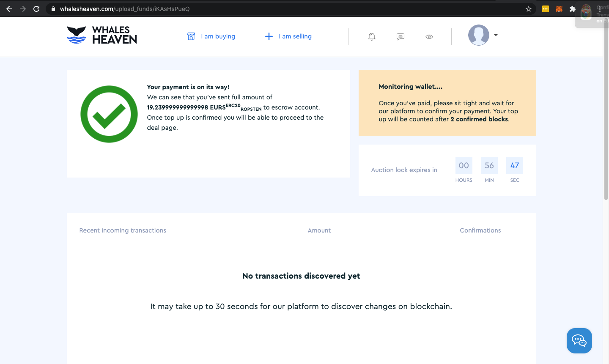Click the address bar URL whalesheaven.com
Screen dimensions: 609x364
(125, 9)
